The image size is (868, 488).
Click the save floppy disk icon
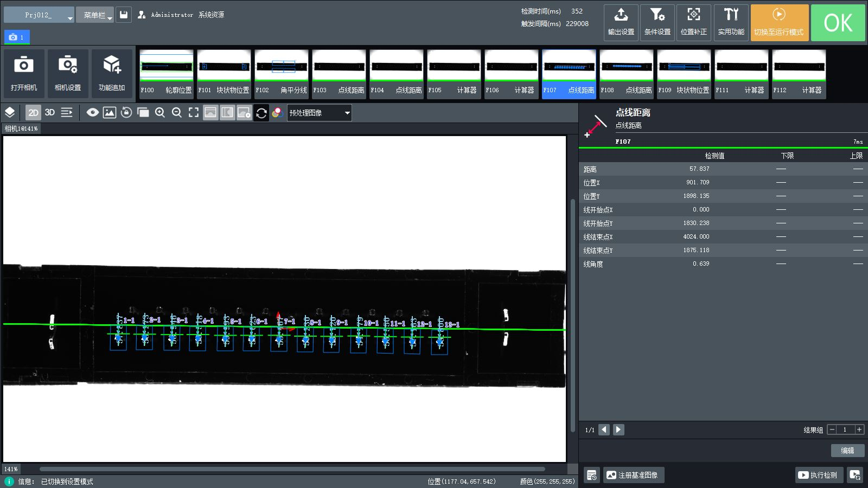tap(124, 15)
